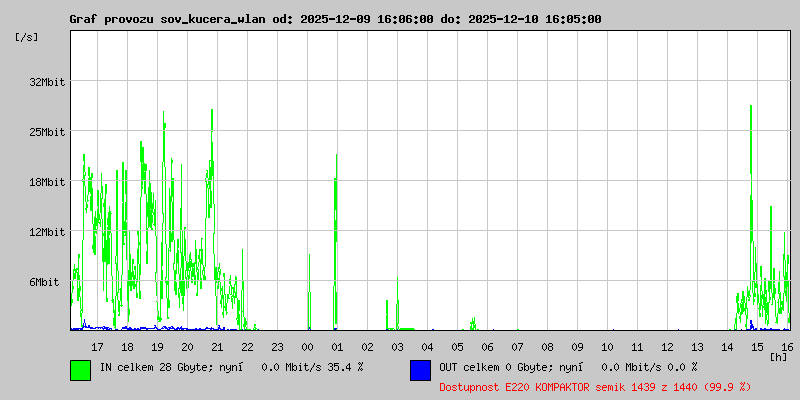800x400 pixels.
Task: Click the blue OUT legend swatch
Action: point(420,369)
